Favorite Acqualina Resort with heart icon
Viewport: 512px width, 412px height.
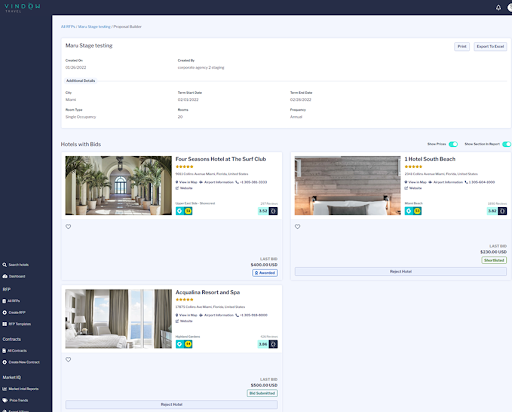[x=68, y=360]
